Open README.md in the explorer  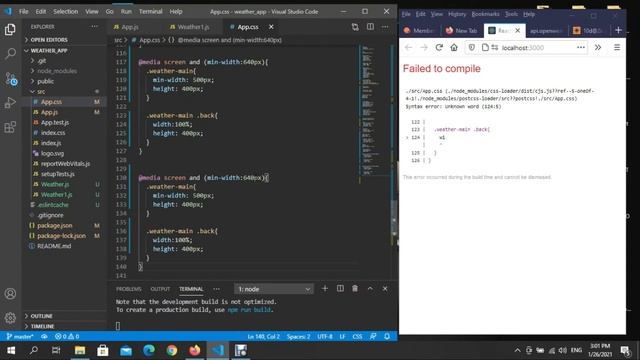54,246
